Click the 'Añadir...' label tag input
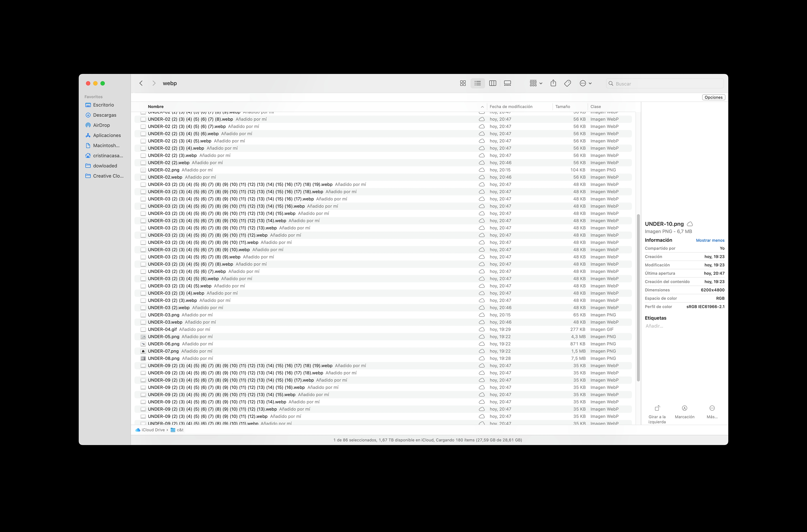This screenshot has width=807, height=532. tap(654, 326)
